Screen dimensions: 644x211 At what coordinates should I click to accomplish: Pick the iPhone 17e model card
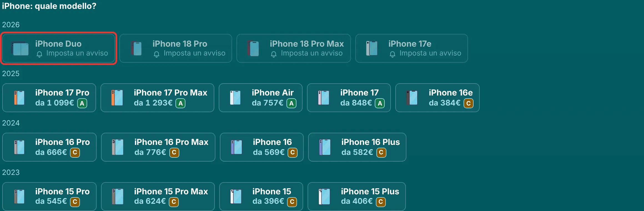click(x=412, y=48)
